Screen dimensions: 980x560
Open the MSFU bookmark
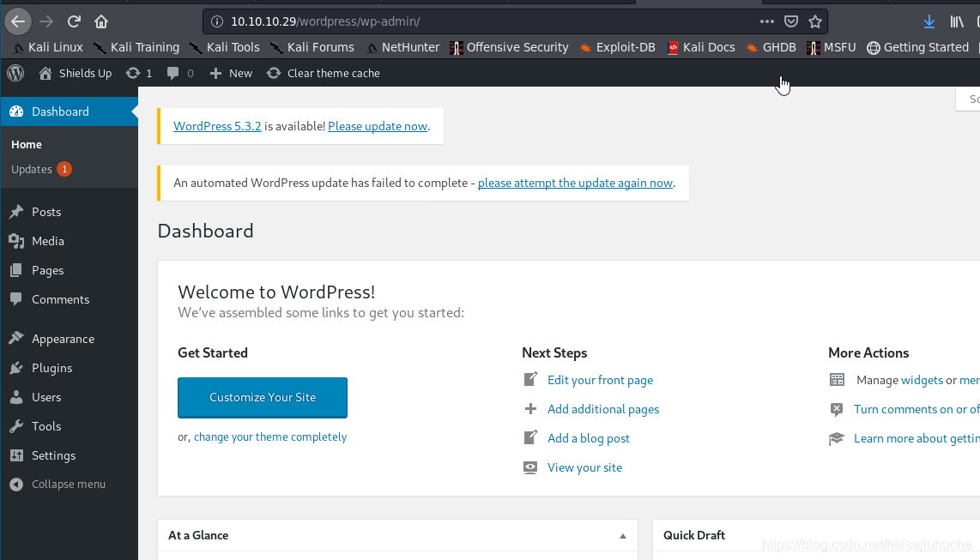tap(832, 47)
